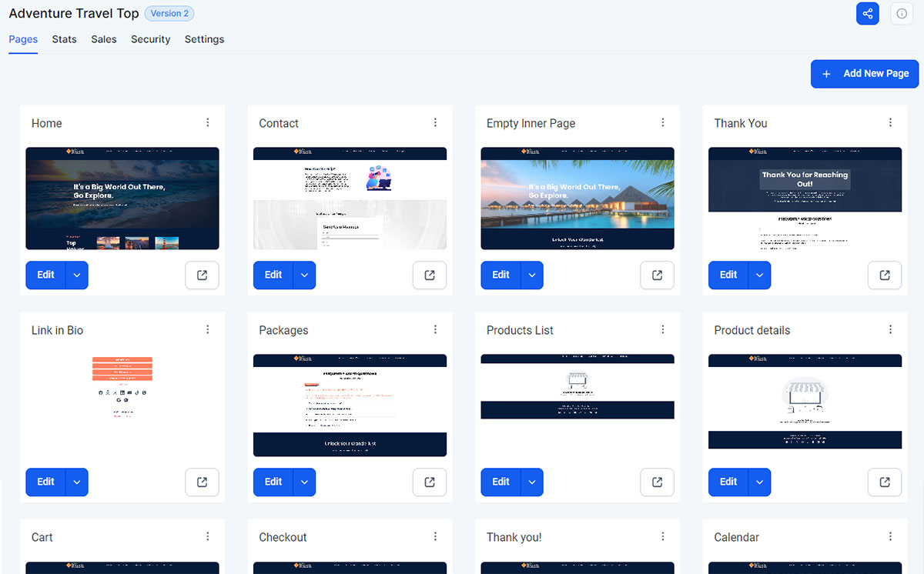This screenshot has height=574, width=924.
Task: Open the Settings tab
Action: coord(204,39)
